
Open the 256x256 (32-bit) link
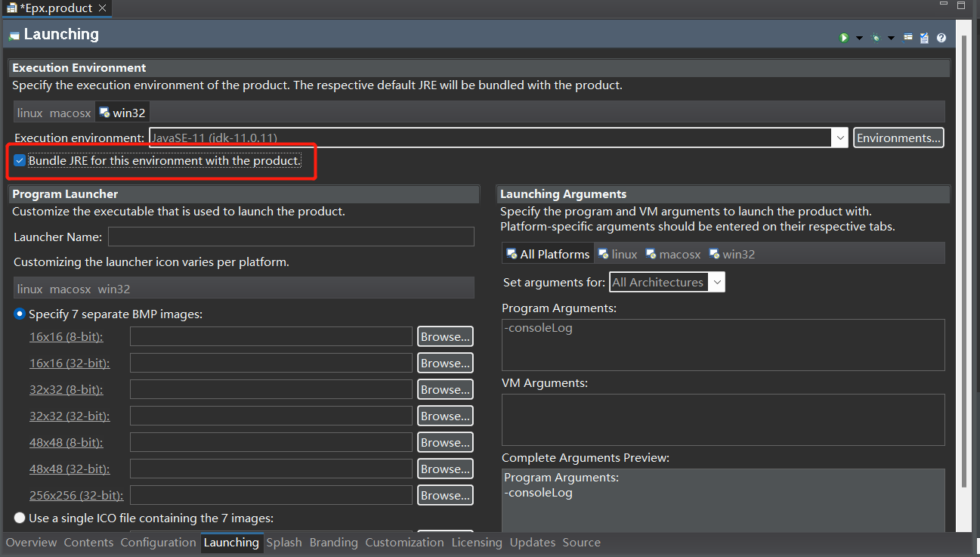coord(76,496)
